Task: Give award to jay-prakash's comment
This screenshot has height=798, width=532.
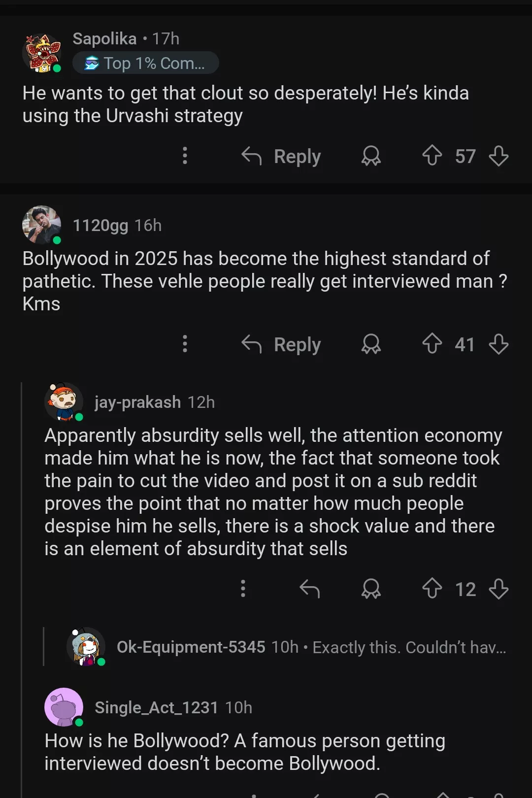Action: point(371,589)
